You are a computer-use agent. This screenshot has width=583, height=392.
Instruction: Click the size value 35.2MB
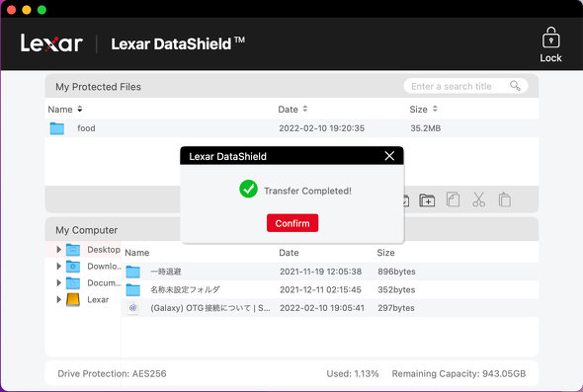(425, 128)
